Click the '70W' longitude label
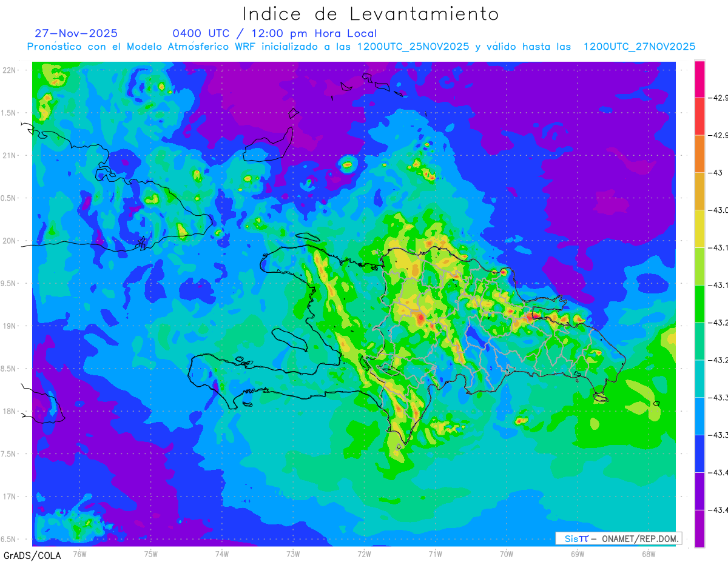 coord(507,554)
